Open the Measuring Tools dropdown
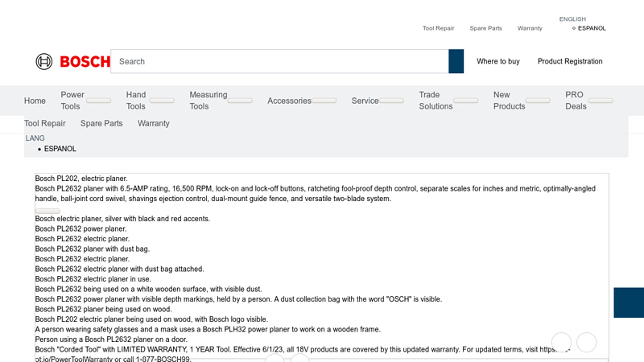The height and width of the screenshot is (362, 644). [x=240, y=101]
